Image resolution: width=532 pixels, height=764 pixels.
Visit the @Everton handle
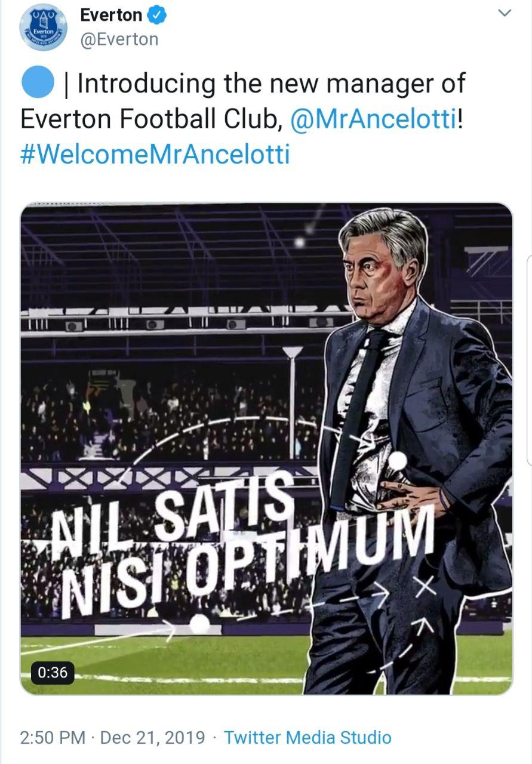coord(119,39)
